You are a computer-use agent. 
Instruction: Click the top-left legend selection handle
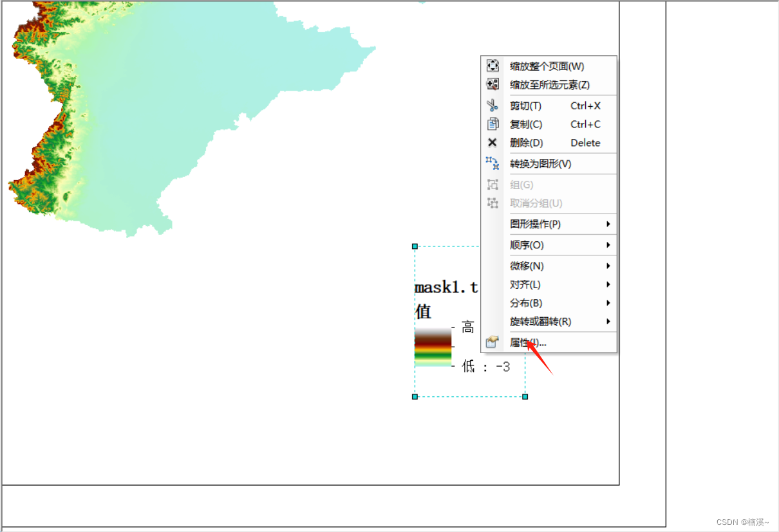click(415, 246)
